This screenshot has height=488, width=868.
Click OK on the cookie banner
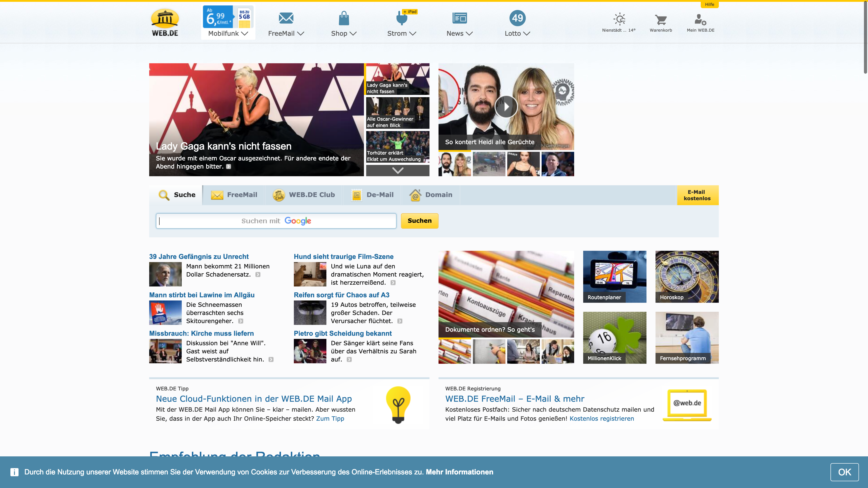844,472
